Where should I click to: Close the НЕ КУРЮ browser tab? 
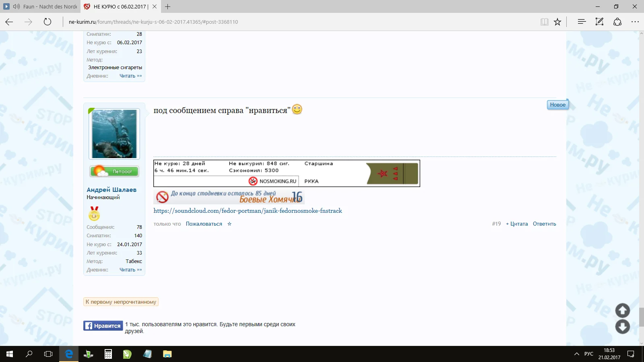tap(155, 6)
